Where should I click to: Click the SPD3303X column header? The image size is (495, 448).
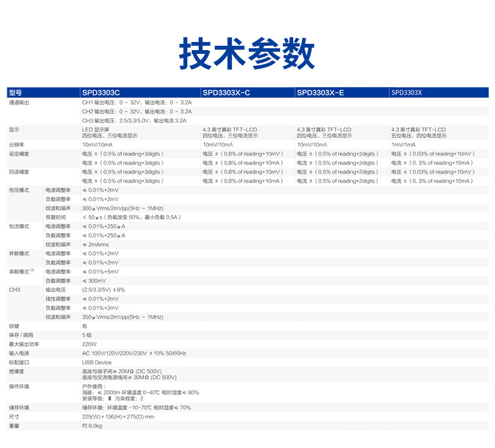click(407, 93)
